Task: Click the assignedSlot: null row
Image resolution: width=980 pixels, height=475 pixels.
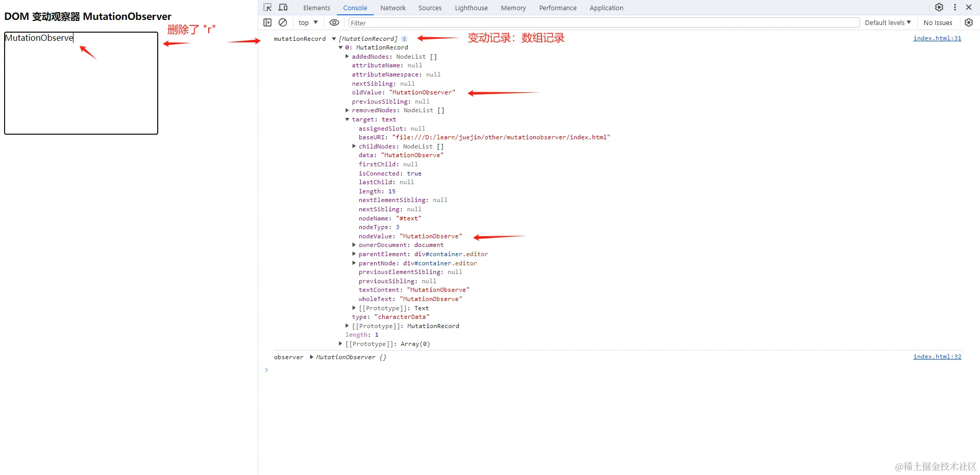Action: [x=392, y=129]
